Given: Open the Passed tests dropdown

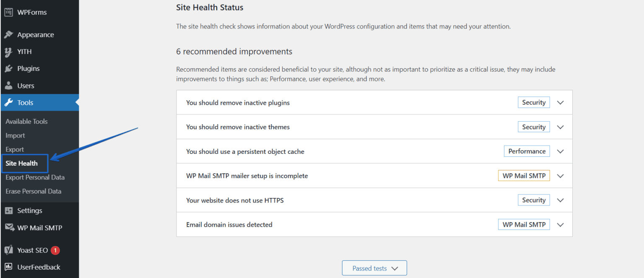Looking at the screenshot, I should coord(374,268).
